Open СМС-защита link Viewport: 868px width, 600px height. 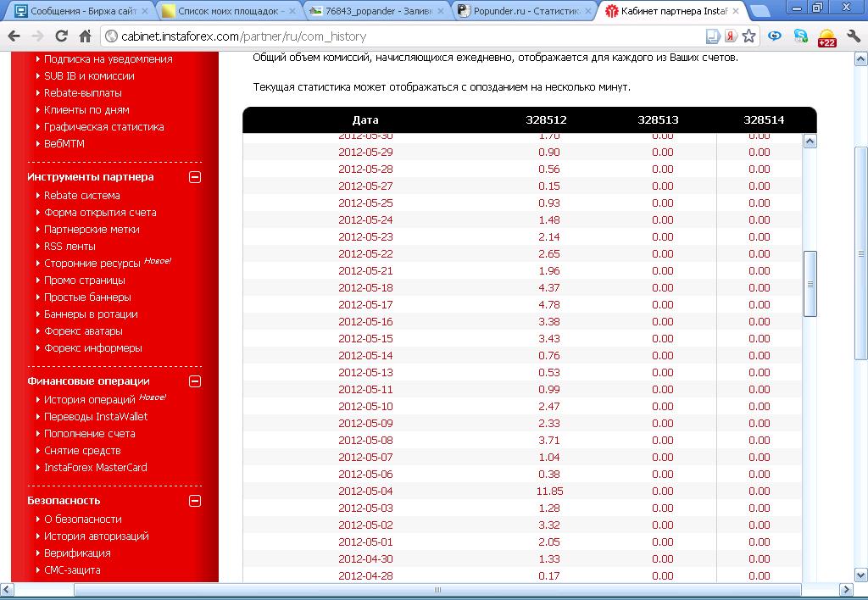tap(73, 570)
